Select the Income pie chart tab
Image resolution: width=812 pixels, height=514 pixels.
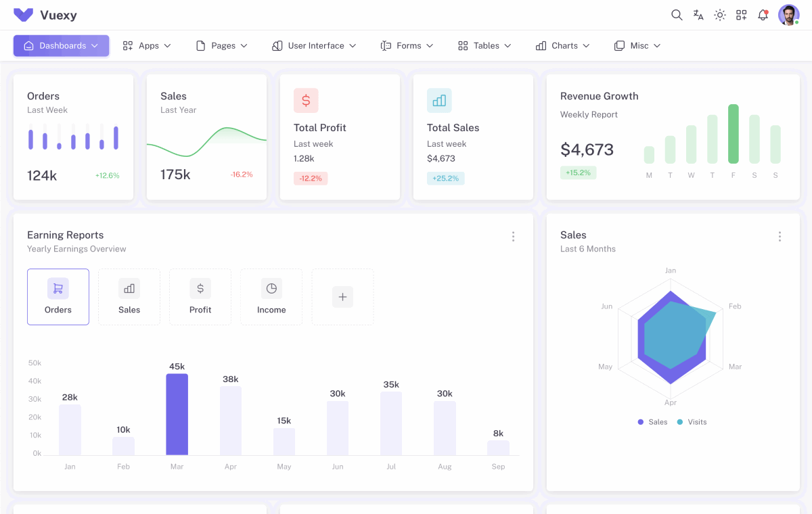pyautogui.click(x=271, y=297)
